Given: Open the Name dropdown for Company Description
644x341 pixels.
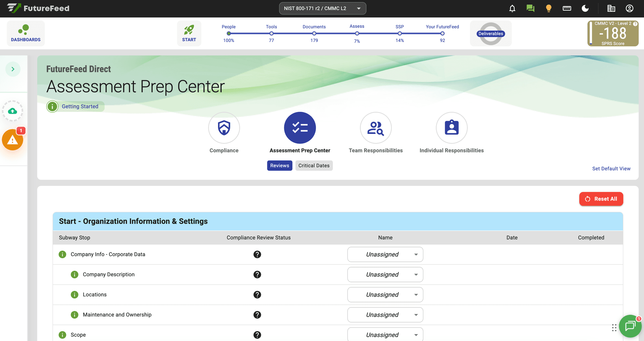Looking at the screenshot, I should [385, 275].
